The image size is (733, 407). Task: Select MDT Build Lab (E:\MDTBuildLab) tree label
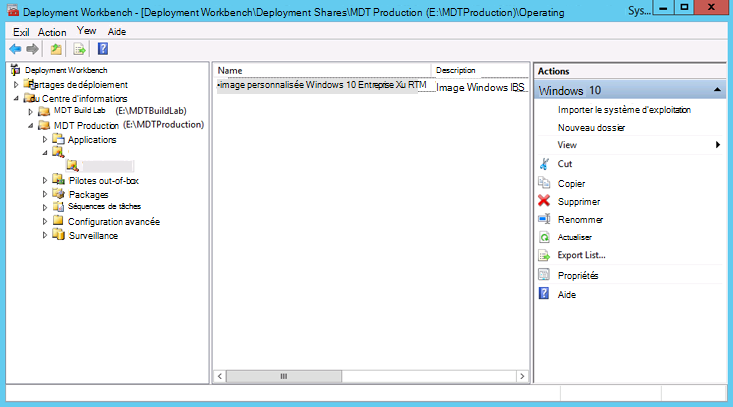[x=120, y=111]
